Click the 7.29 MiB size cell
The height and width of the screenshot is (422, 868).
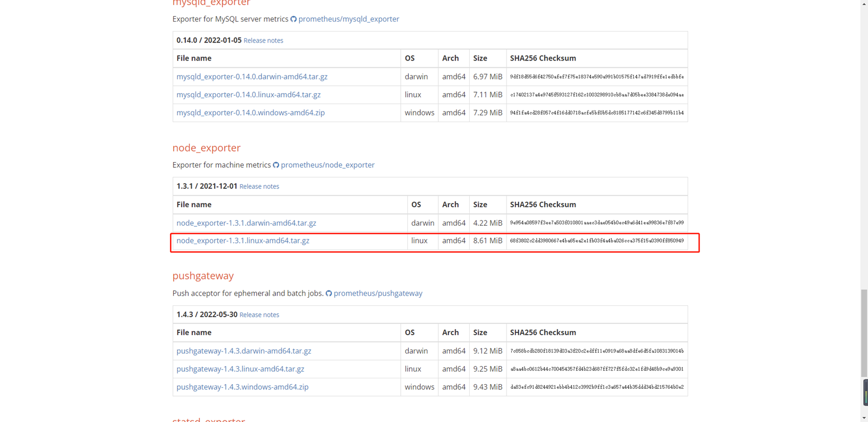pyautogui.click(x=488, y=113)
